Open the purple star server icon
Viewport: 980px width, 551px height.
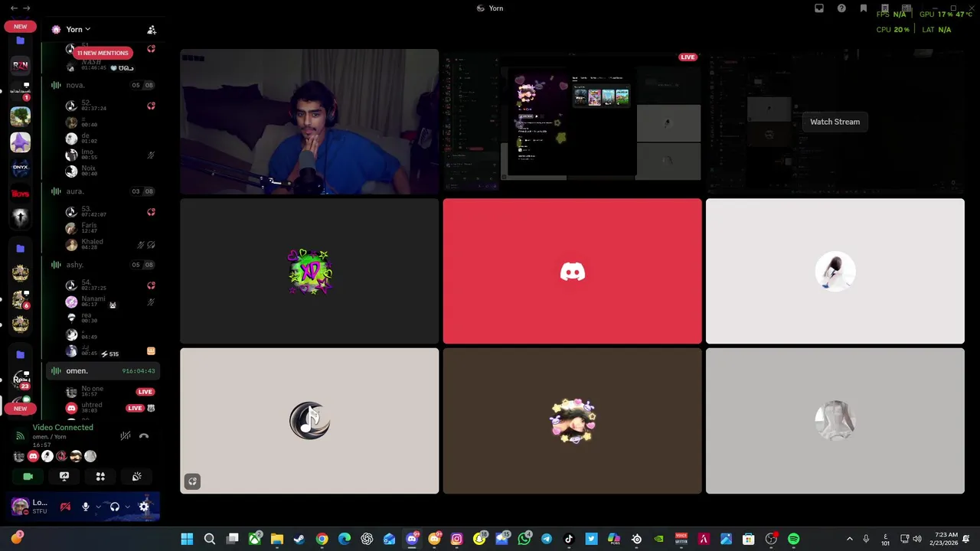pyautogui.click(x=21, y=142)
